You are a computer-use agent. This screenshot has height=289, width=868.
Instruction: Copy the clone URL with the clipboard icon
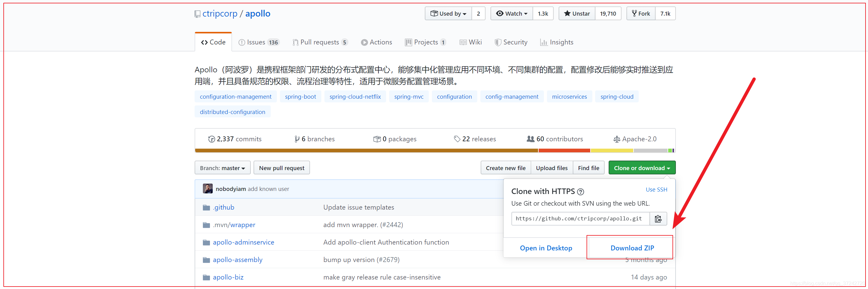[x=658, y=219]
